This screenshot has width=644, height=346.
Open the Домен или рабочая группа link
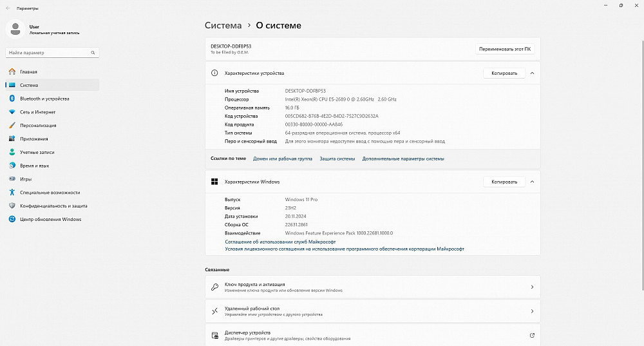(x=283, y=159)
